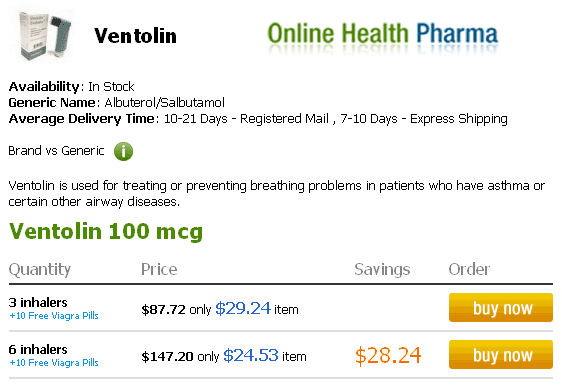
Task: Click the Savings column header
Action: tap(382, 270)
